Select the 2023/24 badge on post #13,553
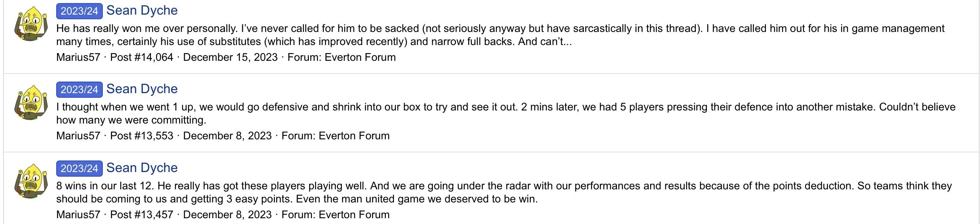The width and height of the screenshot is (980, 224). click(79, 89)
